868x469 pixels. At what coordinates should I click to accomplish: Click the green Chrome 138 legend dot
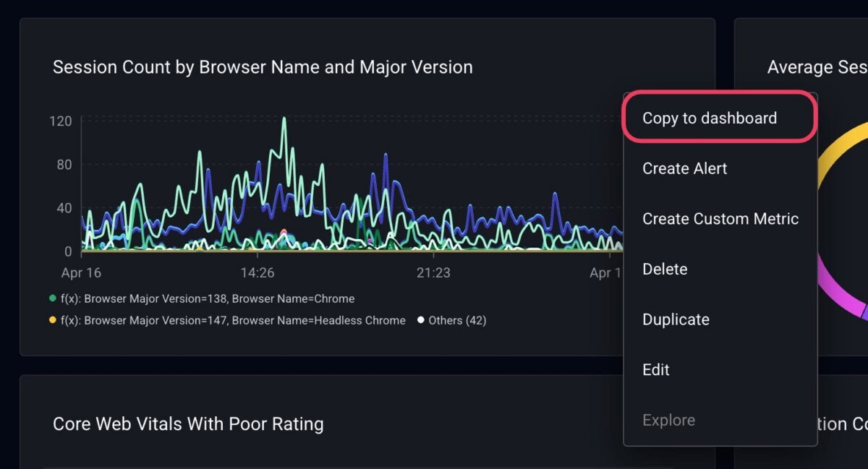click(52, 298)
